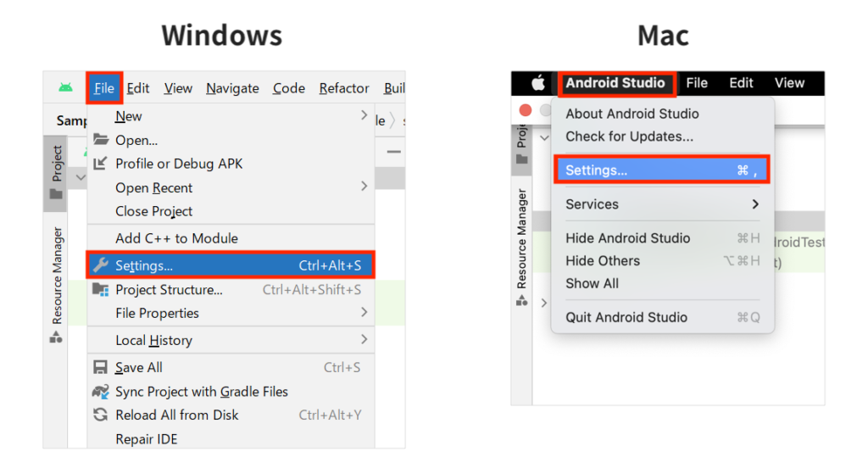The image size is (868, 468).
Task: Click the red close button in Mac window
Action: click(526, 109)
